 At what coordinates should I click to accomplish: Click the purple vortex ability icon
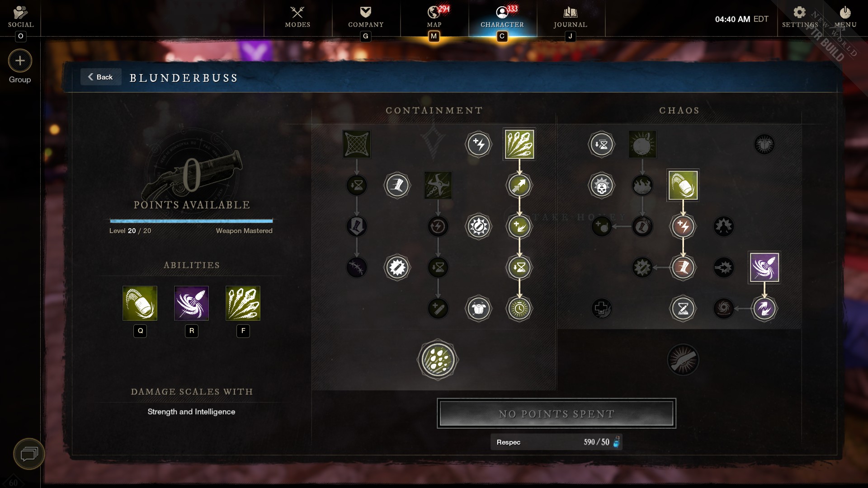click(764, 267)
